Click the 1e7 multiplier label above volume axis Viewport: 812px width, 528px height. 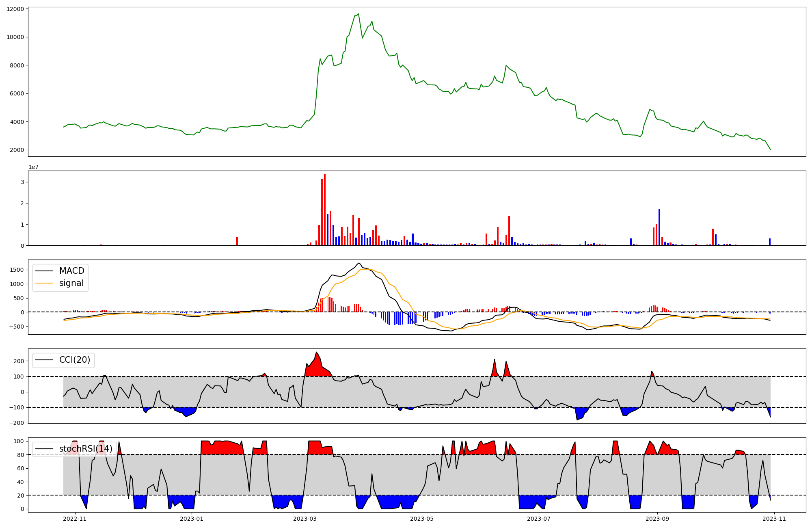[x=33, y=167]
